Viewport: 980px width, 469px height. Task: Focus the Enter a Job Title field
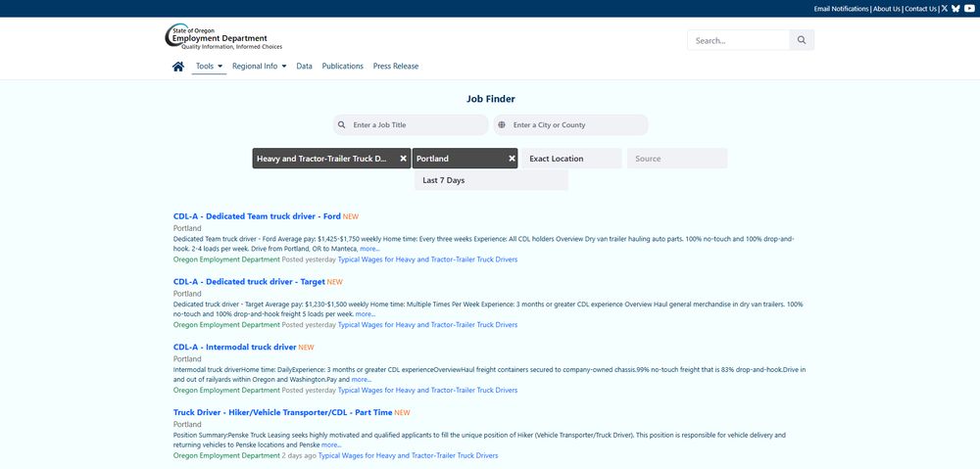coord(411,125)
